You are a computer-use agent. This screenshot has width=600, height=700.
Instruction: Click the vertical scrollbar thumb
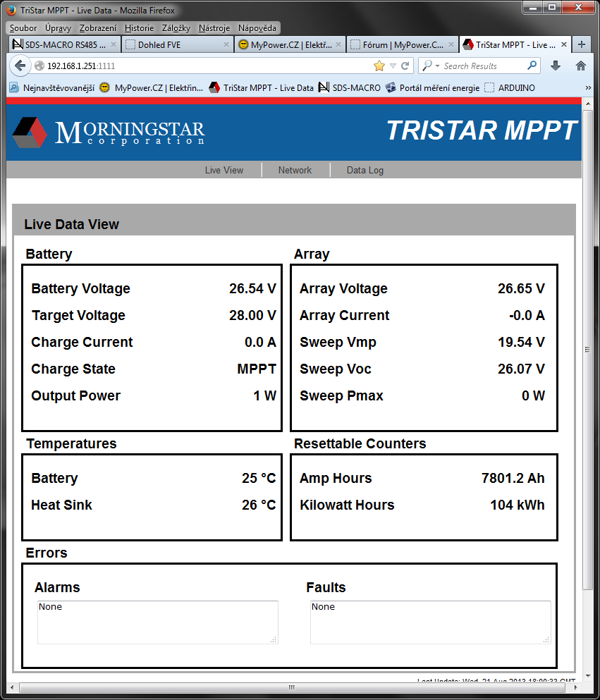click(x=587, y=350)
